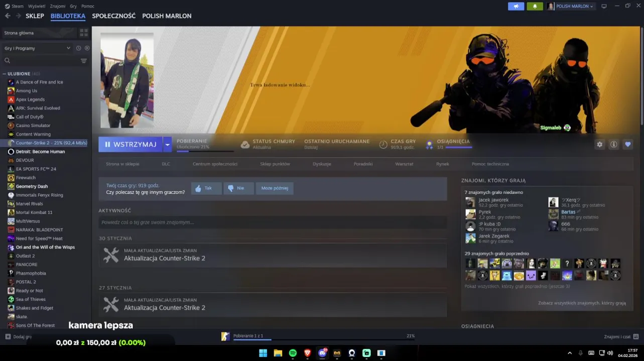Open Strona w sklepie link
The image size is (644, 361).
coord(122,164)
